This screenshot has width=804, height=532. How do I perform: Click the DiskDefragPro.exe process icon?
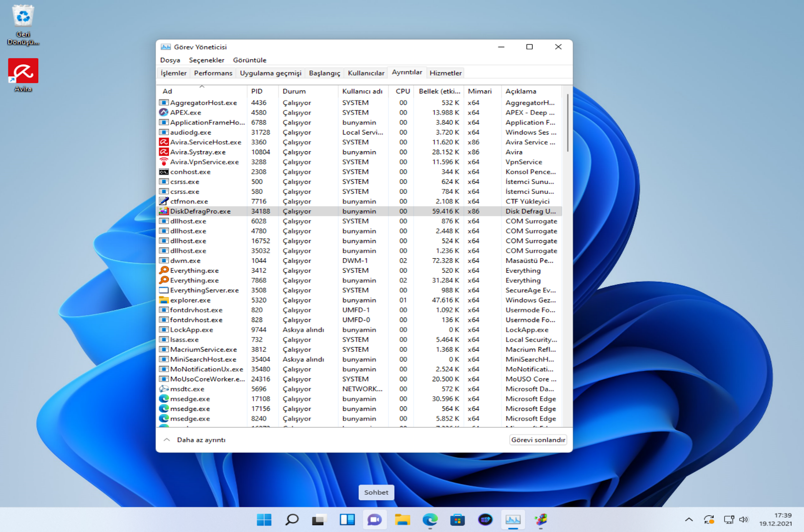[x=163, y=211]
